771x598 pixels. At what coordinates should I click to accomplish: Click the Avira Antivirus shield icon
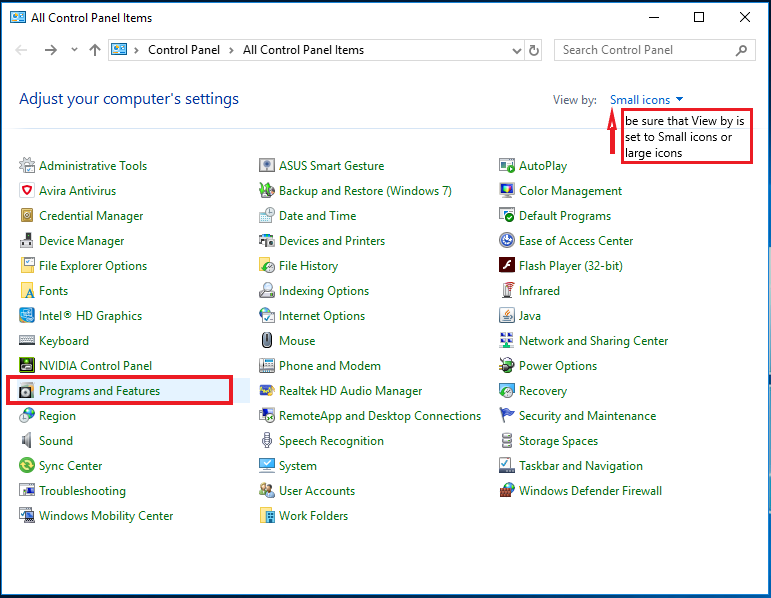coord(27,190)
